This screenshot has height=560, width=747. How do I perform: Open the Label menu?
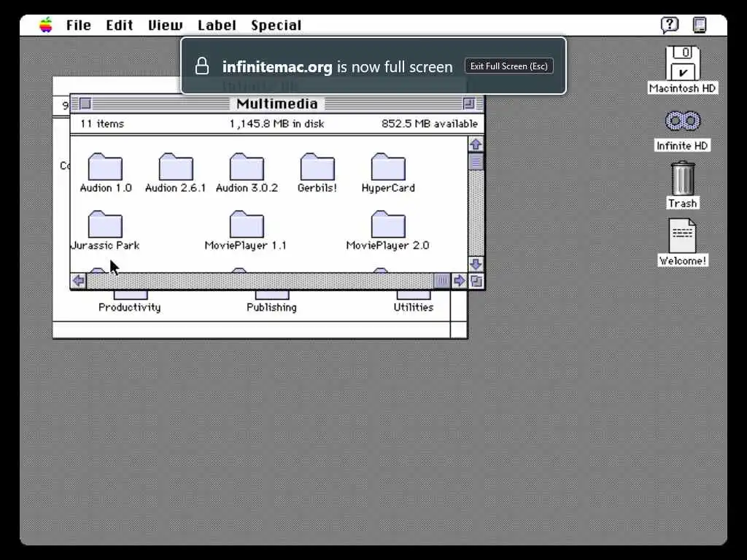point(217,26)
